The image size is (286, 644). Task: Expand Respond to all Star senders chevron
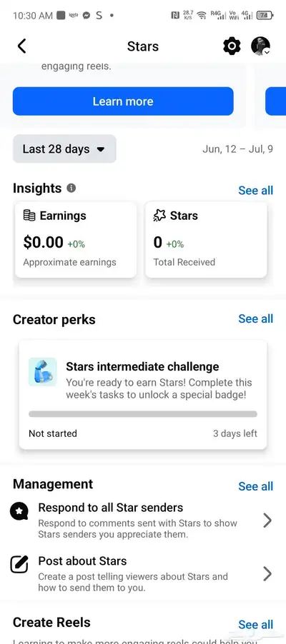(x=267, y=520)
